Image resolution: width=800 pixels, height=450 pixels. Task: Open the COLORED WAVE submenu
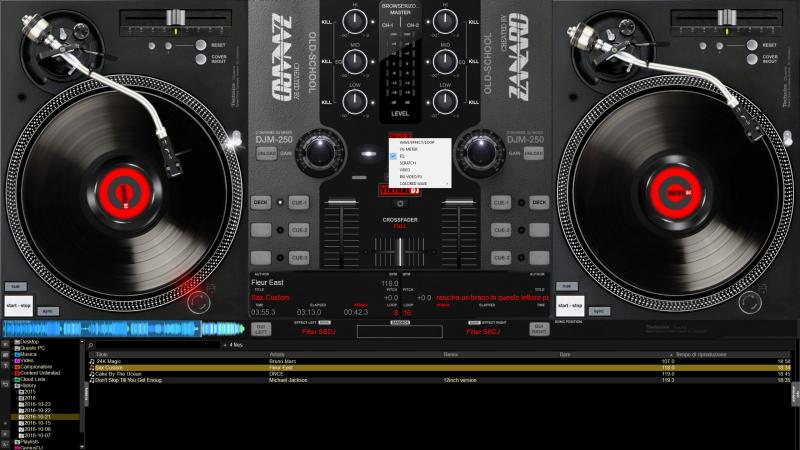tap(420, 184)
